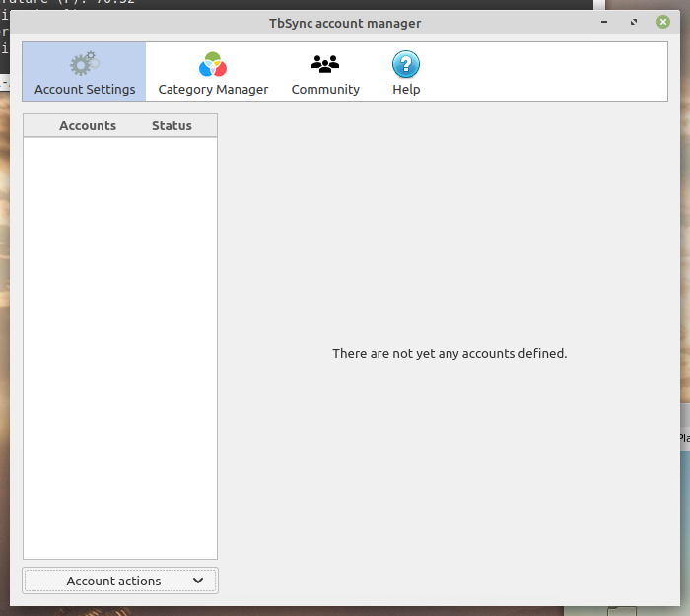Switch to the Community tab label
This screenshot has width=690, height=616.
coord(325,90)
